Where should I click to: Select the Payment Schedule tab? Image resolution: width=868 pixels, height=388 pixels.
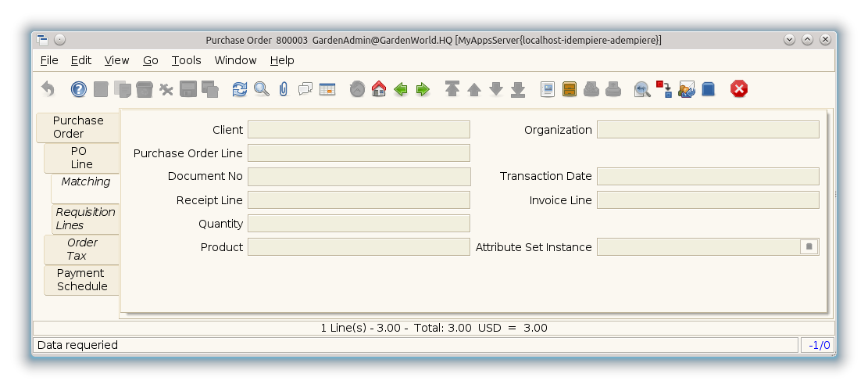coord(81,280)
